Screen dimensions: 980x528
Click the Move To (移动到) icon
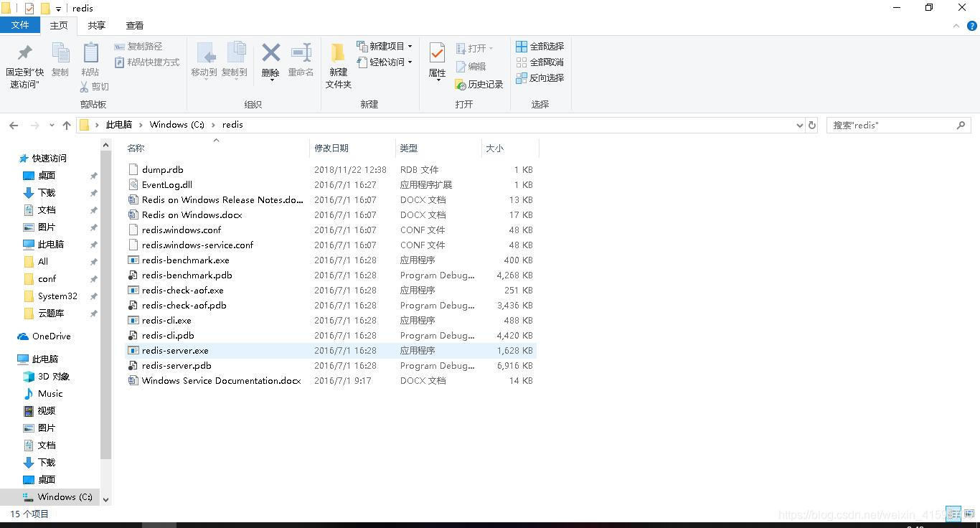pos(204,53)
